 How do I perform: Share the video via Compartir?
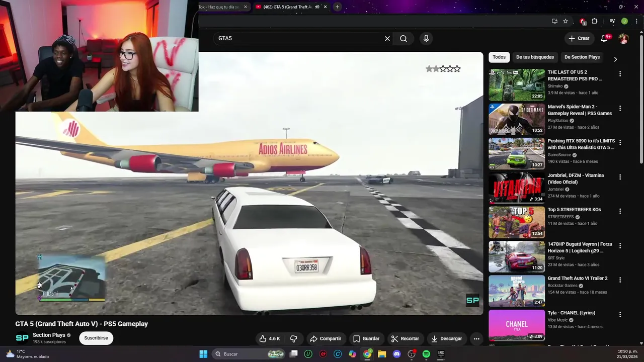click(x=326, y=338)
